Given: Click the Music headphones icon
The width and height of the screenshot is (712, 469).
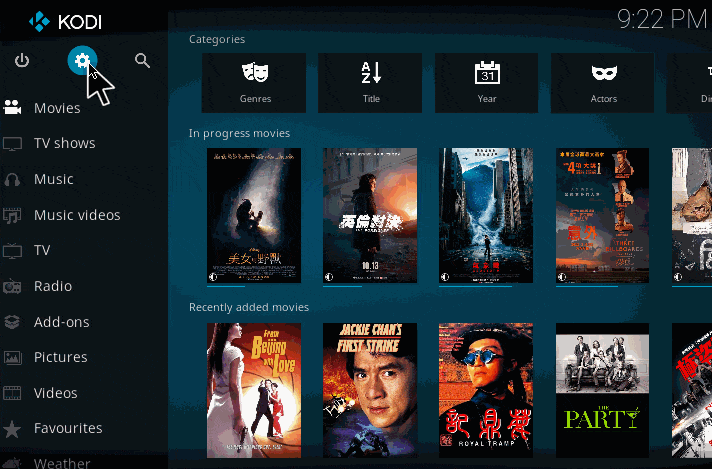Looking at the screenshot, I should pyautogui.click(x=12, y=179).
